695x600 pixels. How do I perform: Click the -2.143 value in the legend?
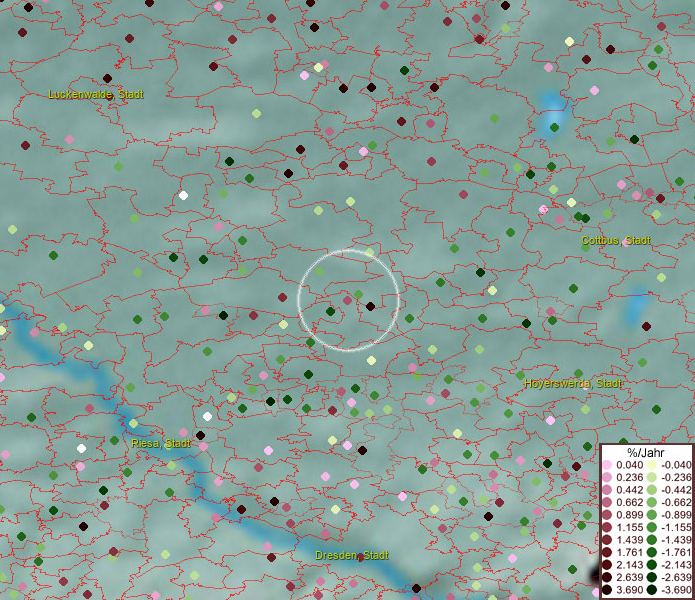pyautogui.click(x=676, y=565)
